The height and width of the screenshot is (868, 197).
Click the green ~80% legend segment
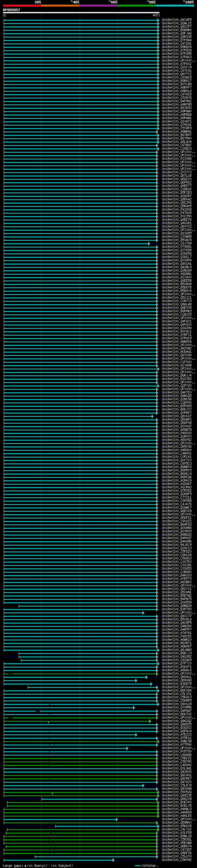[137, 6]
